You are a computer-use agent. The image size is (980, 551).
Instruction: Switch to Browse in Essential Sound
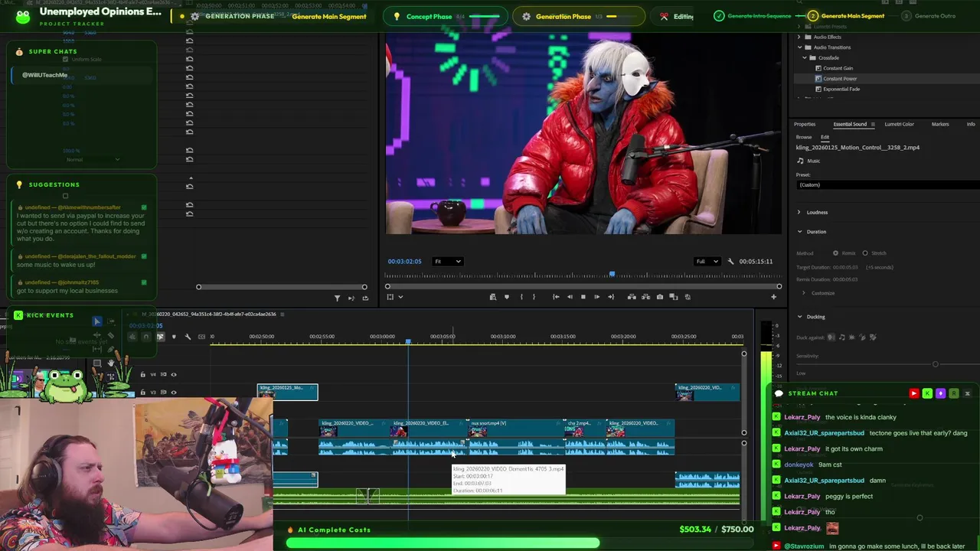(804, 137)
